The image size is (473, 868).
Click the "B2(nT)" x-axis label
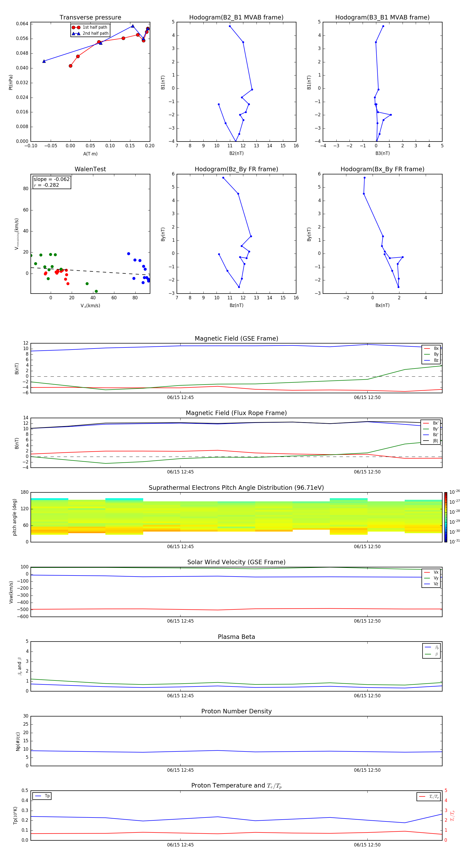[236, 153]
